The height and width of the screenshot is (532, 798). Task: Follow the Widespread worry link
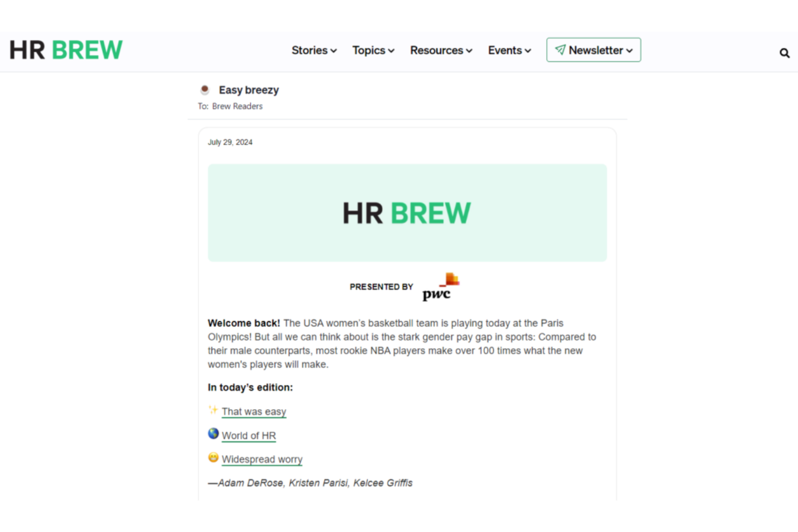pyautogui.click(x=262, y=459)
